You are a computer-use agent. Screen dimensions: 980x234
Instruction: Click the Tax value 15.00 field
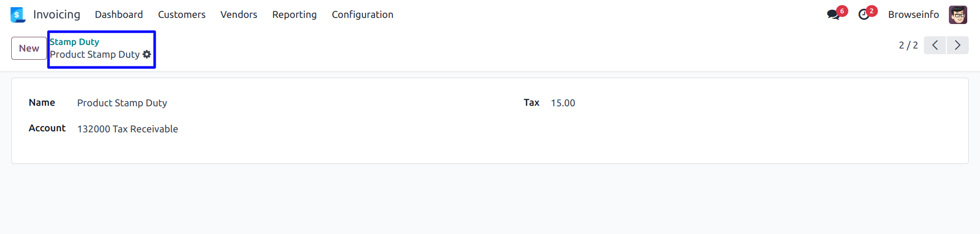click(563, 103)
